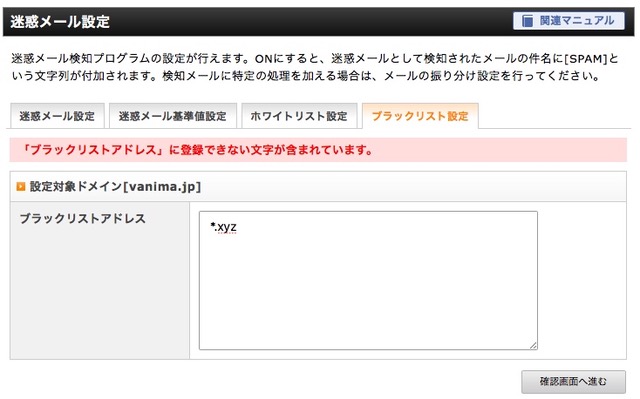Screen dimensions: 640x399
Task: Click the 迷惑メール設定 page title
Action: tap(60, 21)
